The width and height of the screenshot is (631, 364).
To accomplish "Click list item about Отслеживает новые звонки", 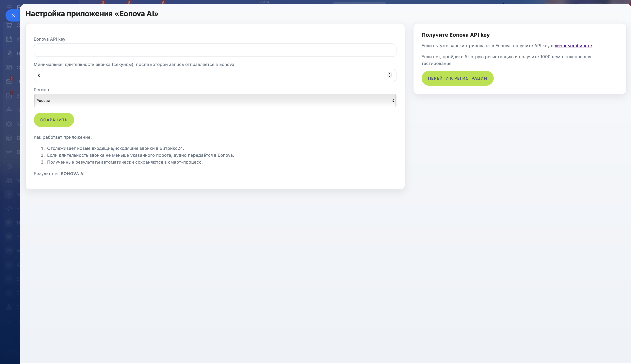I will pos(116,148).
